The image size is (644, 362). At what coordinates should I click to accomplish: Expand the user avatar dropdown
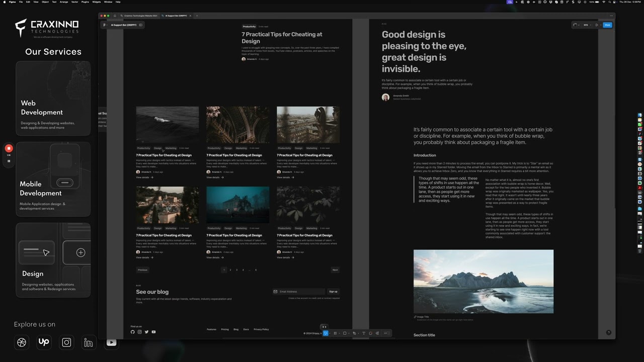point(579,25)
